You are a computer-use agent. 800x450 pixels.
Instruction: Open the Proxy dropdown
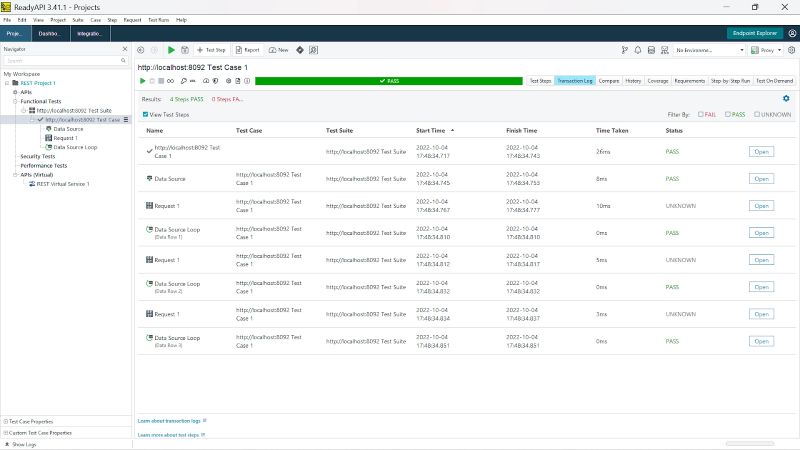(x=766, y=50)
